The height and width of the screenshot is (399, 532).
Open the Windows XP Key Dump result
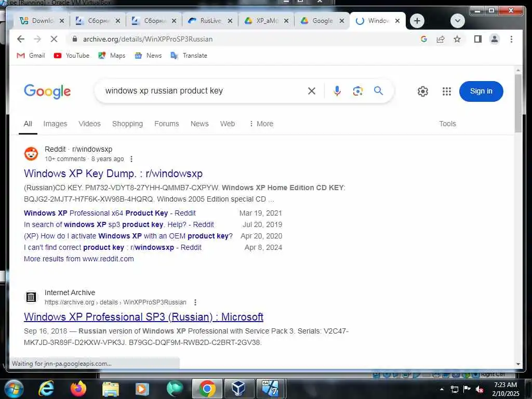point(113,174)
